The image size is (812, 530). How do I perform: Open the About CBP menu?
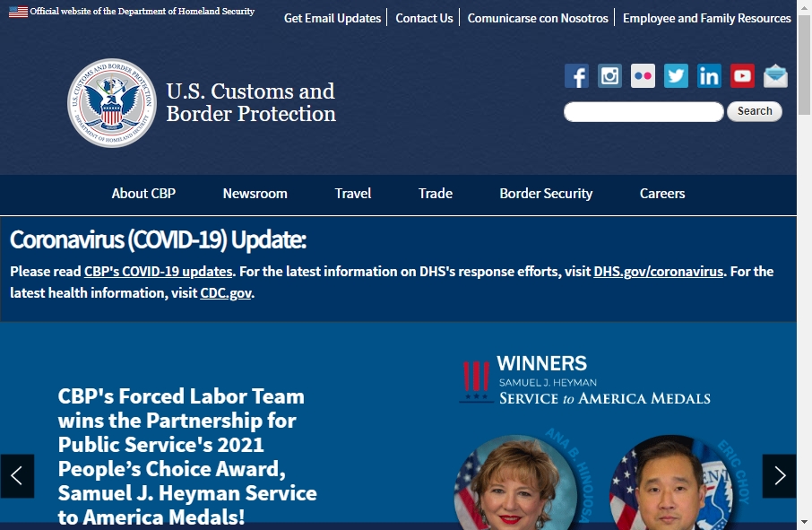coord(143,194)
